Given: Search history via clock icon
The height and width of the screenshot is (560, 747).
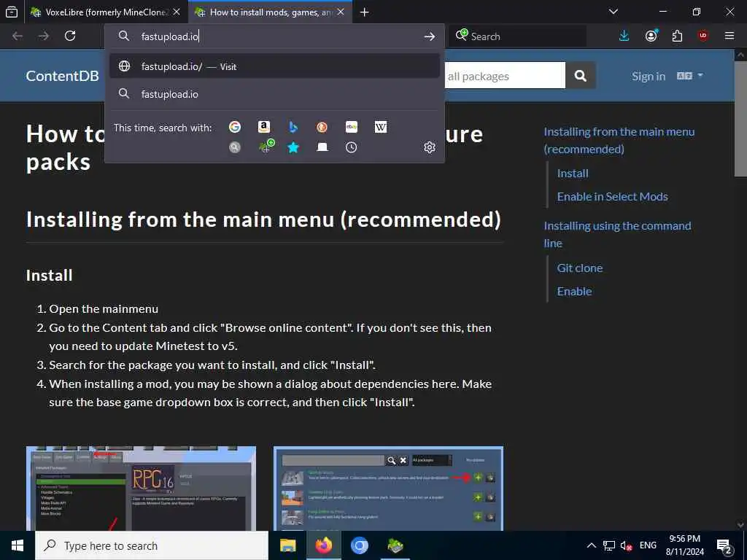Looking at the screenshot, I should pyautogui.click(x=351, y=147).
